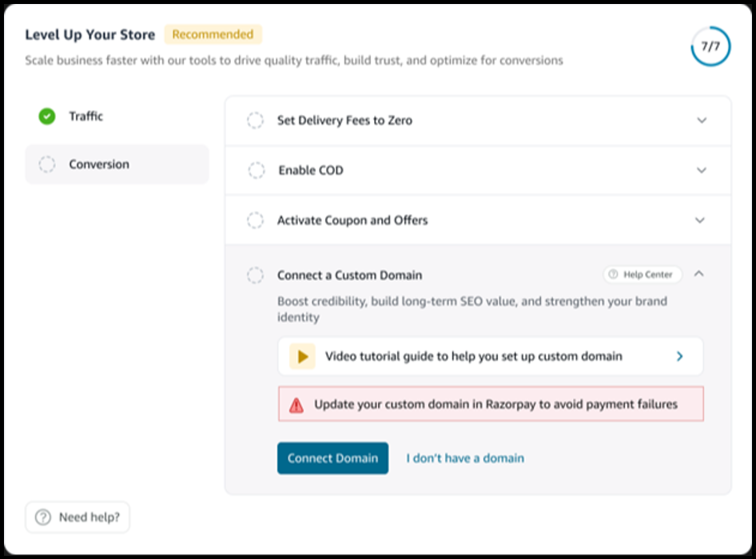Screen dimensions: 756x559
Task: Expand the Enable COD section chevron
Action: [x=702, y=170]
